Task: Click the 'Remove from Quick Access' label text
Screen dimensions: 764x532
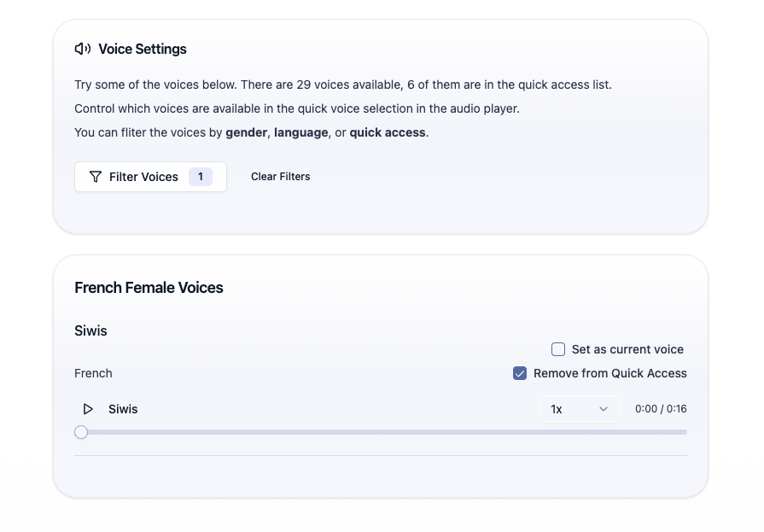Action: [x=609, y=373]
